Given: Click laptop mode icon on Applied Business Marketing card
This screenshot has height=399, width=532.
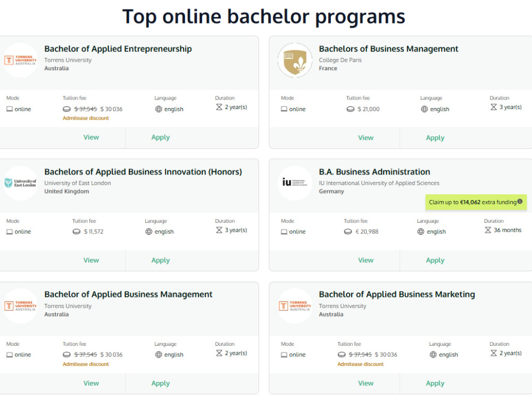Looking at the screenshot, I should click(x=284, y=355).
